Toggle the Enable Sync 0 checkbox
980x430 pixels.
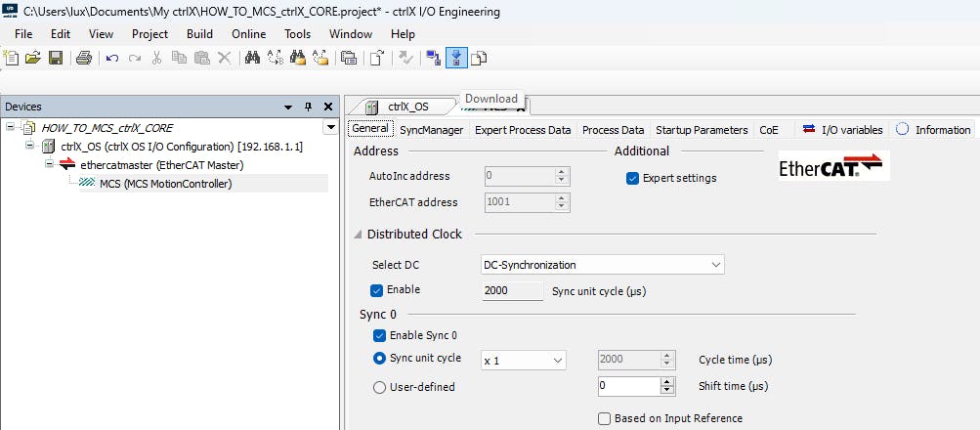tap(379, 335)
